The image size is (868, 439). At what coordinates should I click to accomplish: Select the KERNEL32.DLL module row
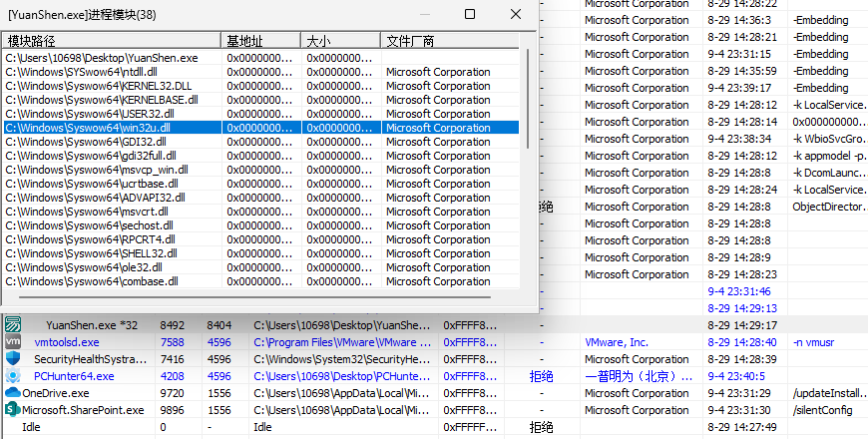click(260, 86)
